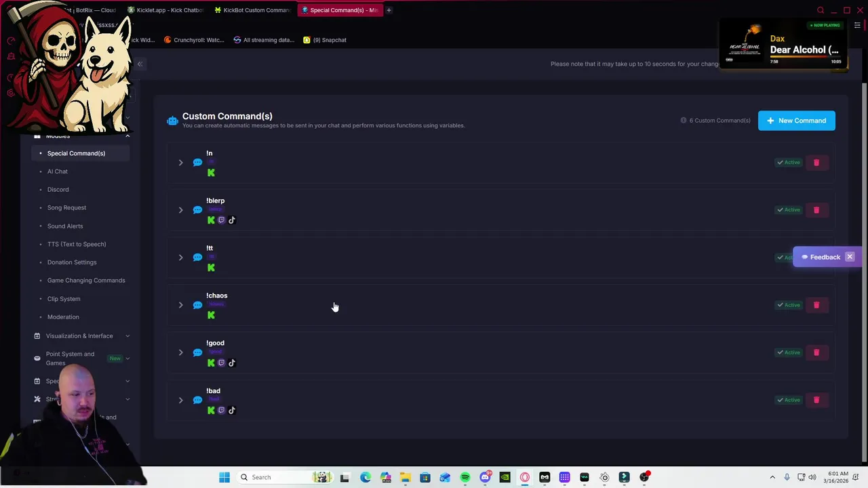Click the Kick platform icon under !tt
Screen dimensions: 868x488
click(x=211, y=268)
